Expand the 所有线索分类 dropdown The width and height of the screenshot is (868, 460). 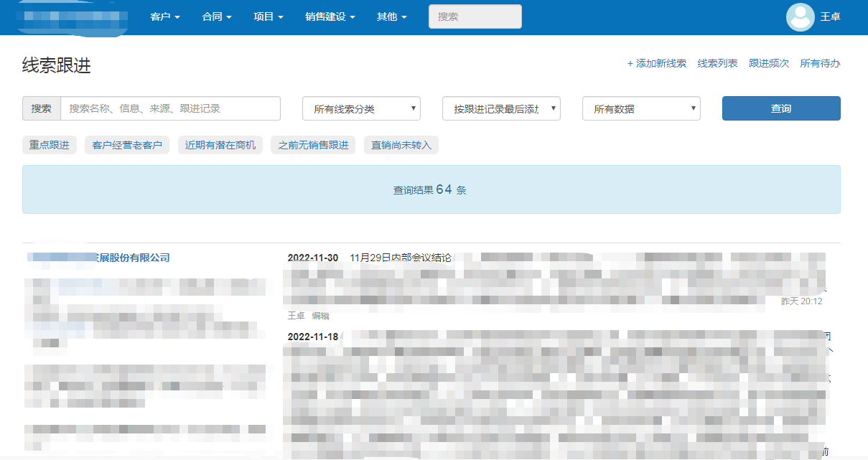pyautogui.click(x=361, y=109)
